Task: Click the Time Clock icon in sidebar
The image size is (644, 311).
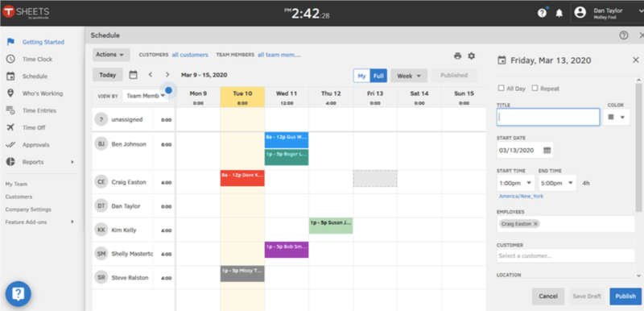Action: pyautogui.click(x=10, y=59)
